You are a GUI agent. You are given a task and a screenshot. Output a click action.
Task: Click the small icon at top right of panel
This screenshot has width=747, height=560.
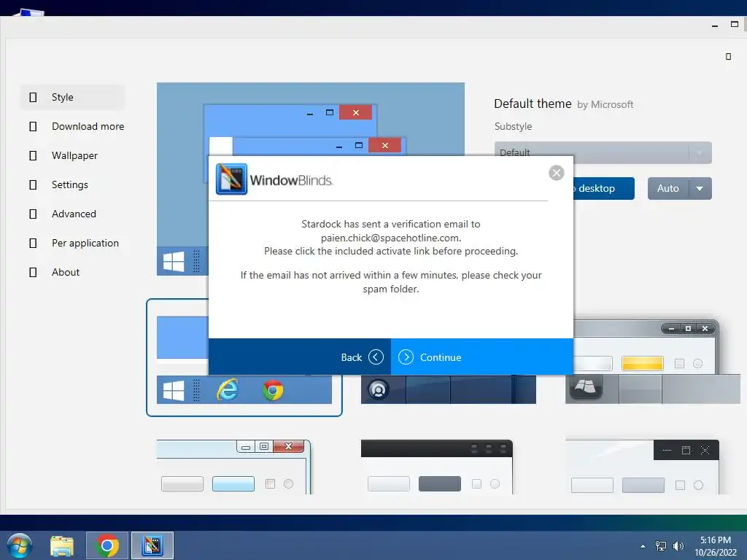[729, 57]
